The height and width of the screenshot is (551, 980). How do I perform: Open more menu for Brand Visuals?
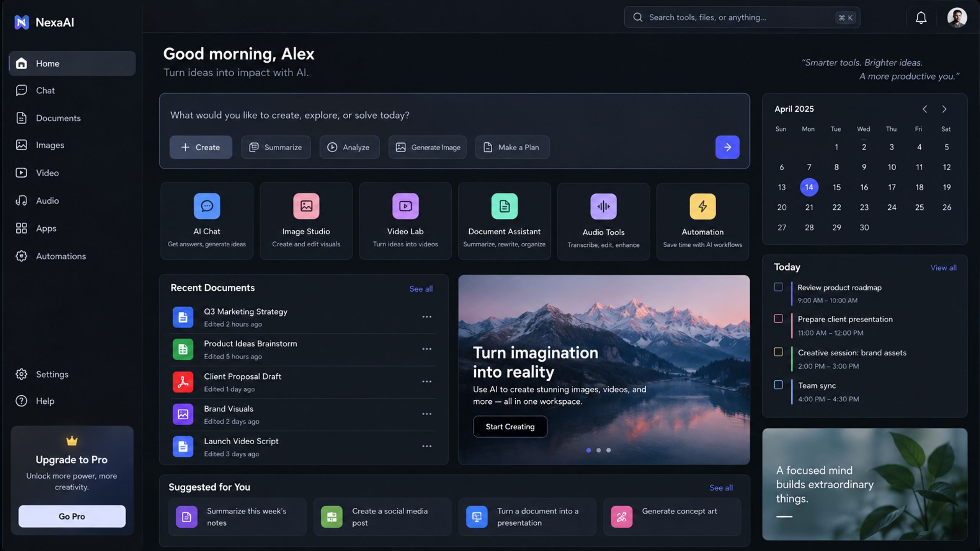(x=426, y=414)
